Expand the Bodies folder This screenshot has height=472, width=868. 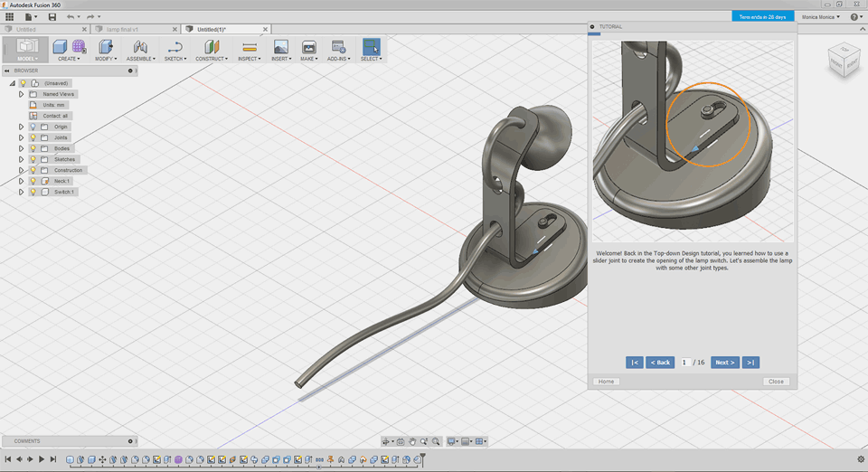pyautogui.click(x=21, y=148)
